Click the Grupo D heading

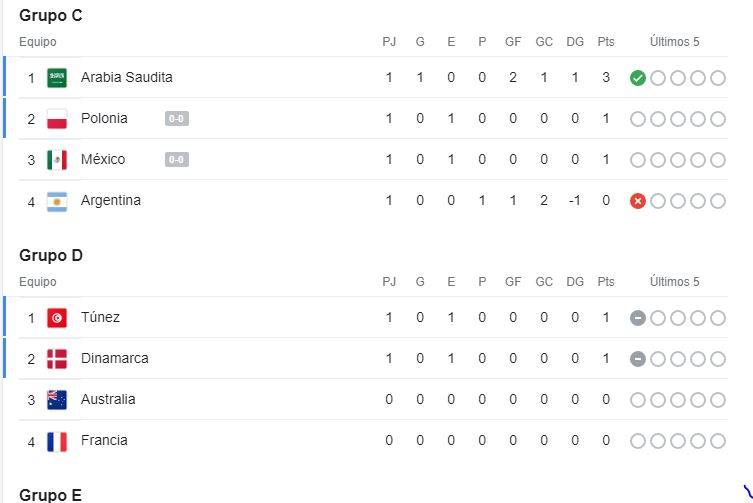coord(51,255)
